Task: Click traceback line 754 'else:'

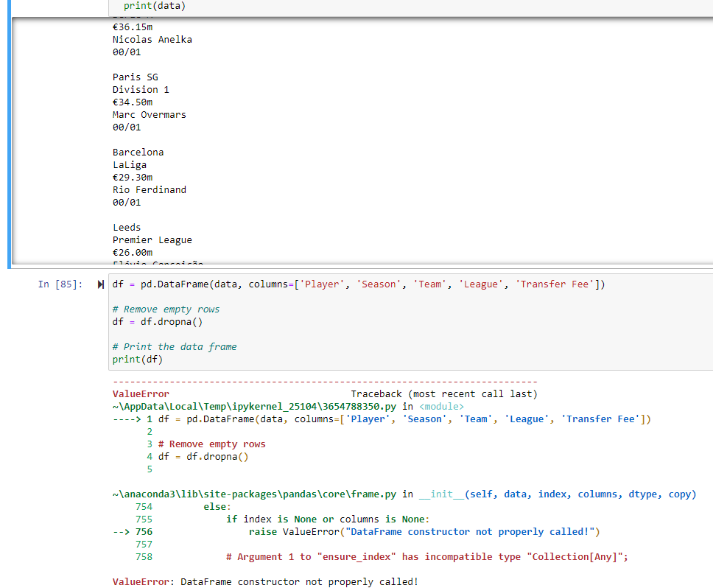Action: pos(183,507)
